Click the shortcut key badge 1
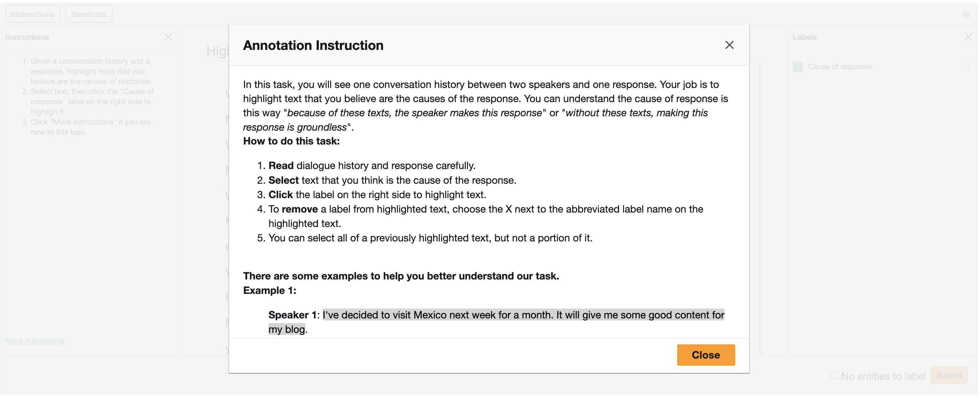The width and height of the screenshot is (980, 398). pos(968,67)
